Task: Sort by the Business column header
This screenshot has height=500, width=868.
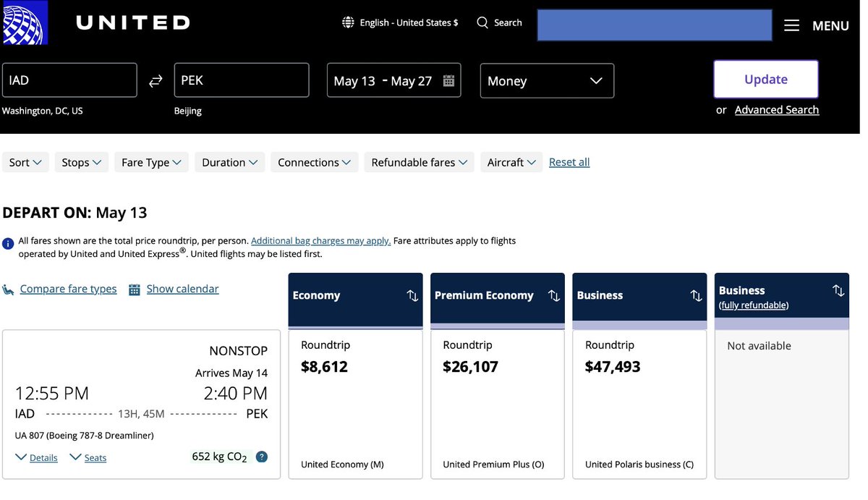Action: click(x=639, y=300)
